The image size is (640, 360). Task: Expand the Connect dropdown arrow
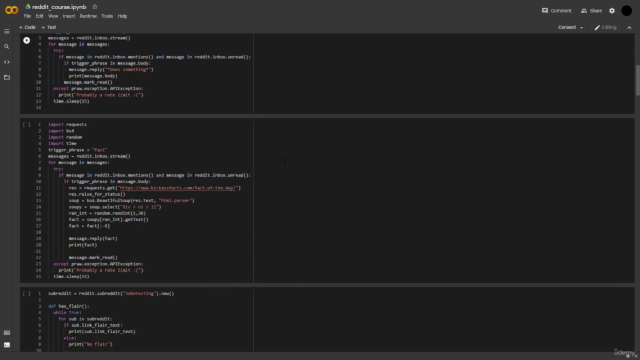click(581, 28)
